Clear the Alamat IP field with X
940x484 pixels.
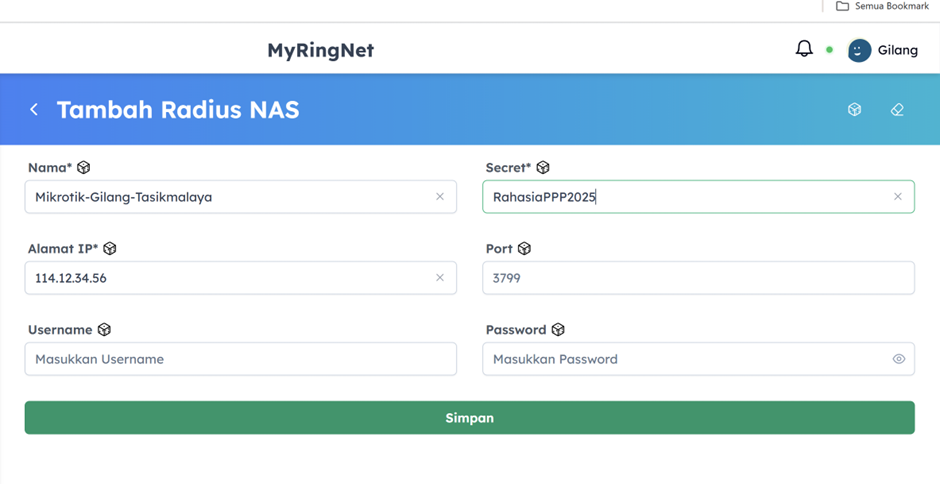(440, 278)
